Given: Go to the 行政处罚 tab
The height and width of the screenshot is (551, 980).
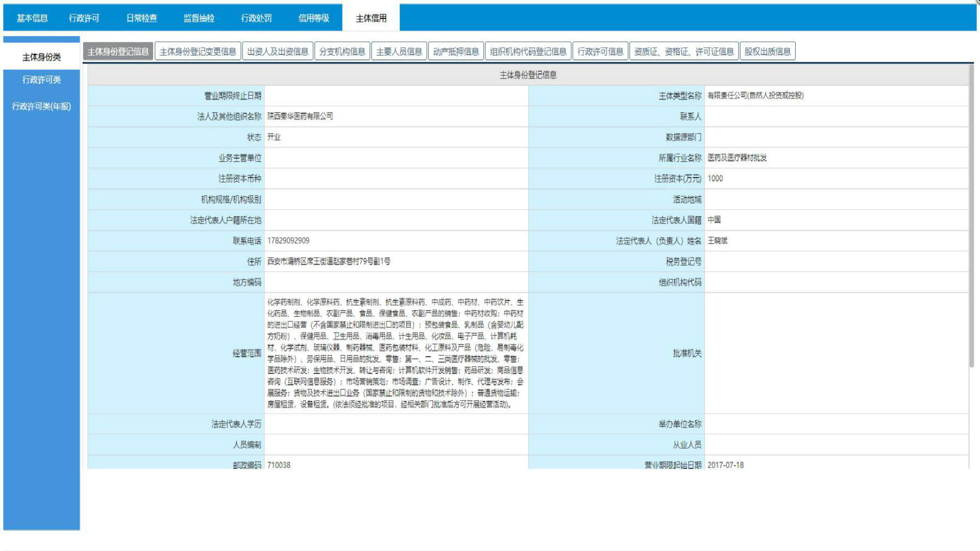Looking at the screenshot, I should tap(256, 18).
